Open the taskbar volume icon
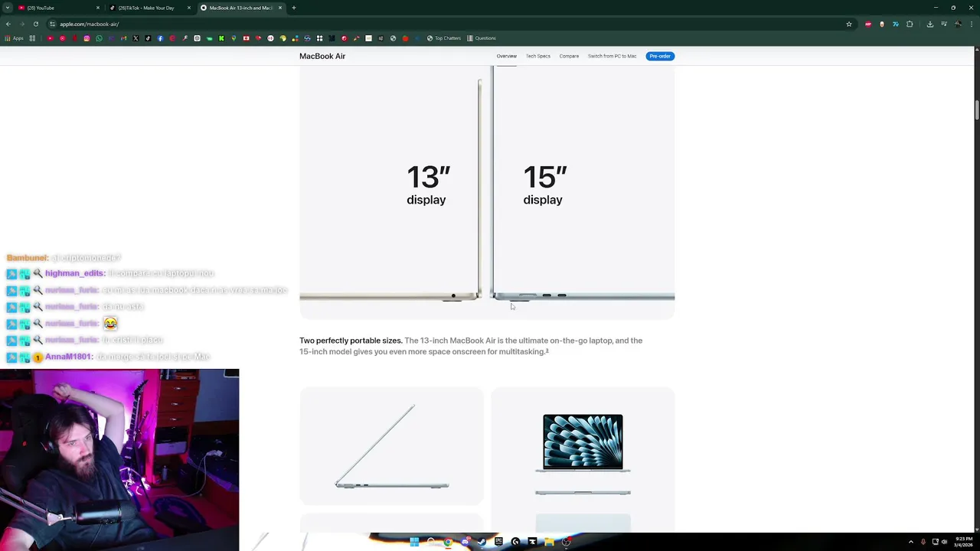 tap(944, 542)
